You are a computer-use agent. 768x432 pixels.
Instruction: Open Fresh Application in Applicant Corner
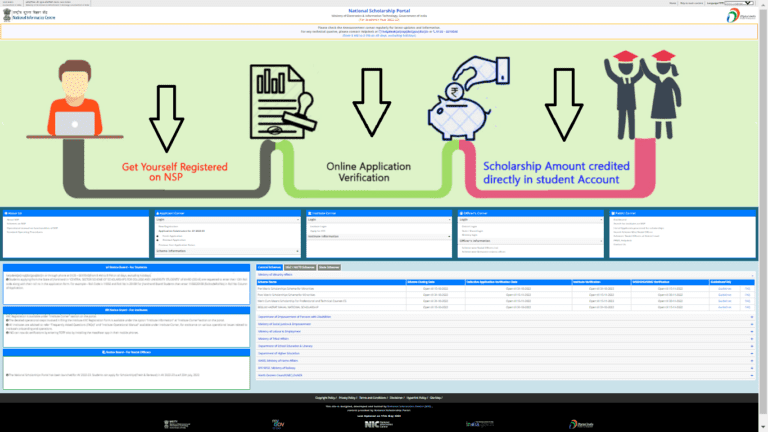pyautogui.click(x=172, y=236)
